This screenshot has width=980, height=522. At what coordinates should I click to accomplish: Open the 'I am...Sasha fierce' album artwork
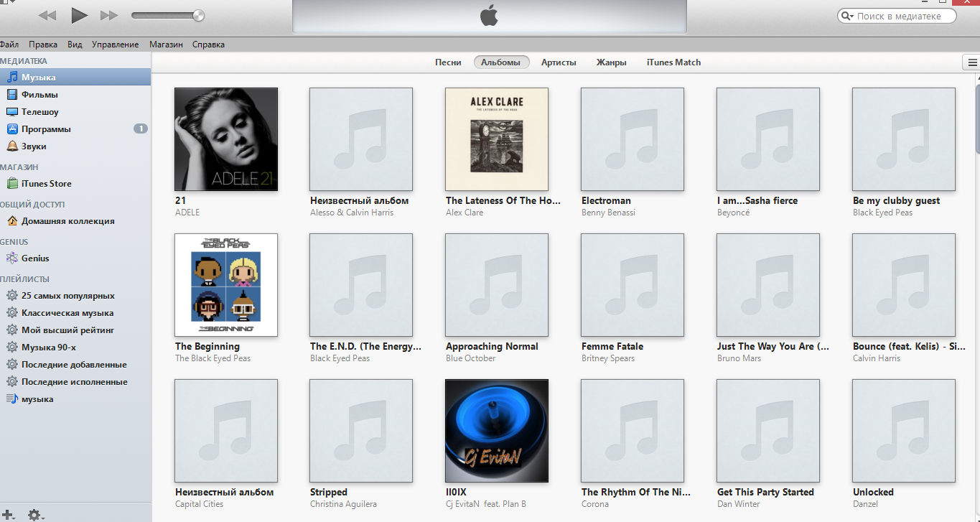click(768, 139)
